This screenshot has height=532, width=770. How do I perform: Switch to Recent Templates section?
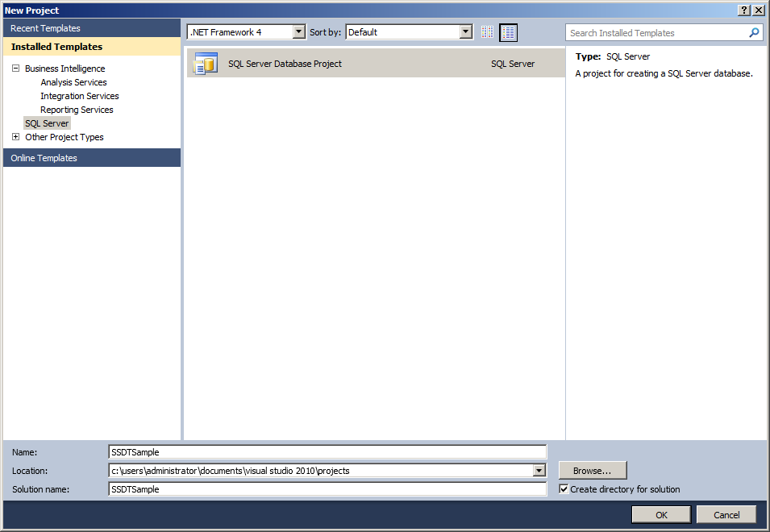coord(44,27)
